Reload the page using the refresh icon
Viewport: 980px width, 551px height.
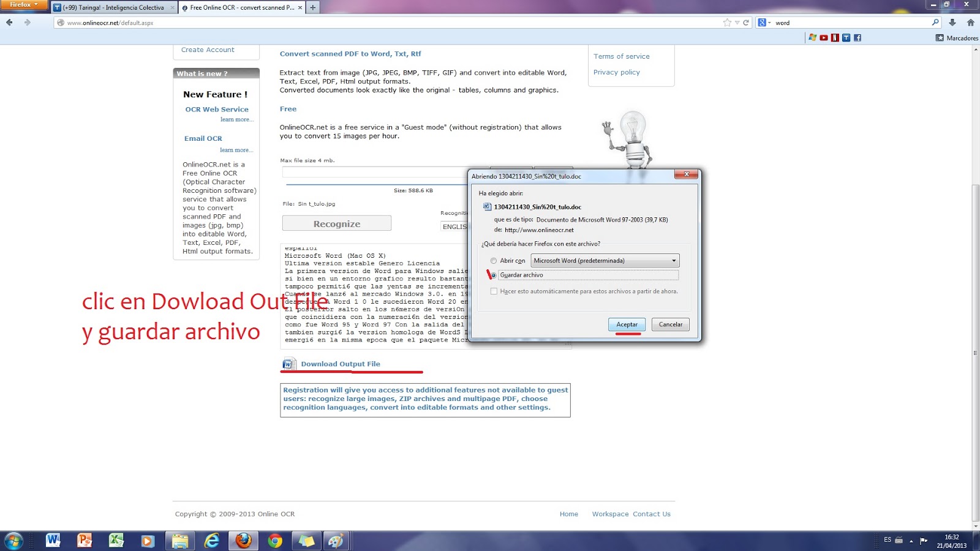click(746, 23)
